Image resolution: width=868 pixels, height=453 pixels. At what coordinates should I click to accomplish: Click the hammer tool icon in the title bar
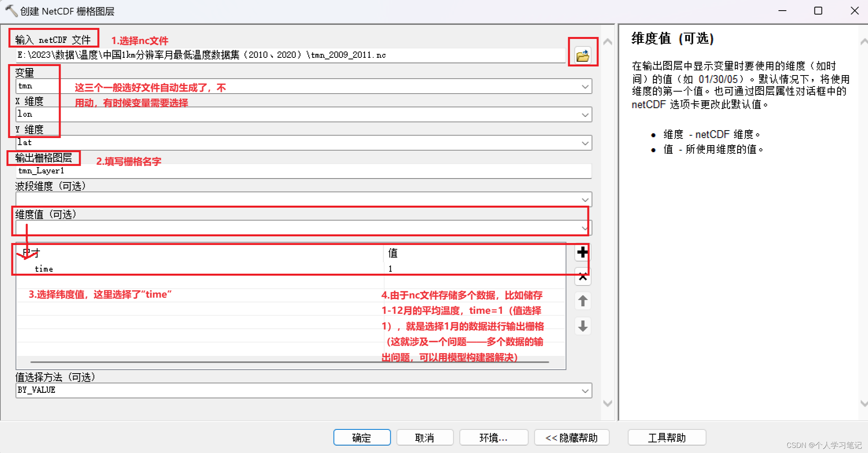(x=11, y=11)
